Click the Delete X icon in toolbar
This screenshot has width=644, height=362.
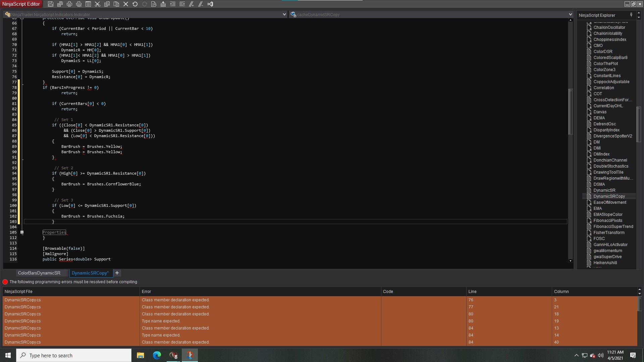click(x=126, y=4)
